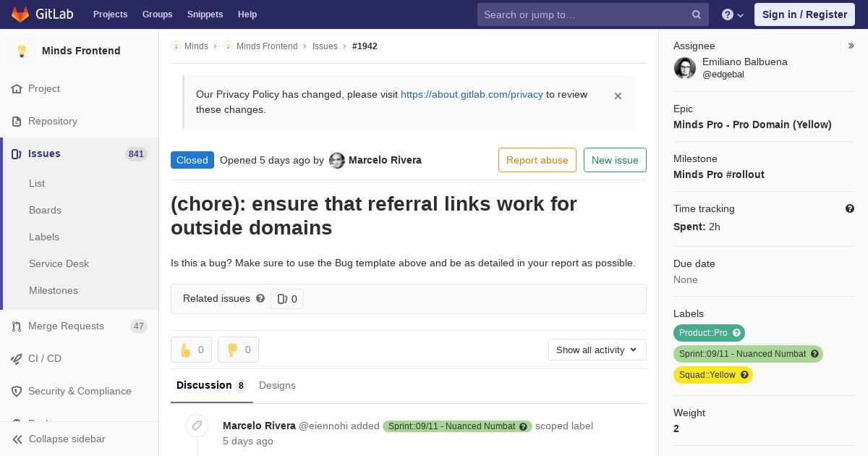This screenshot has height=456, width=868.
Task: Click the Minds Frontend breadcrumb
Action: pos(267,46)
